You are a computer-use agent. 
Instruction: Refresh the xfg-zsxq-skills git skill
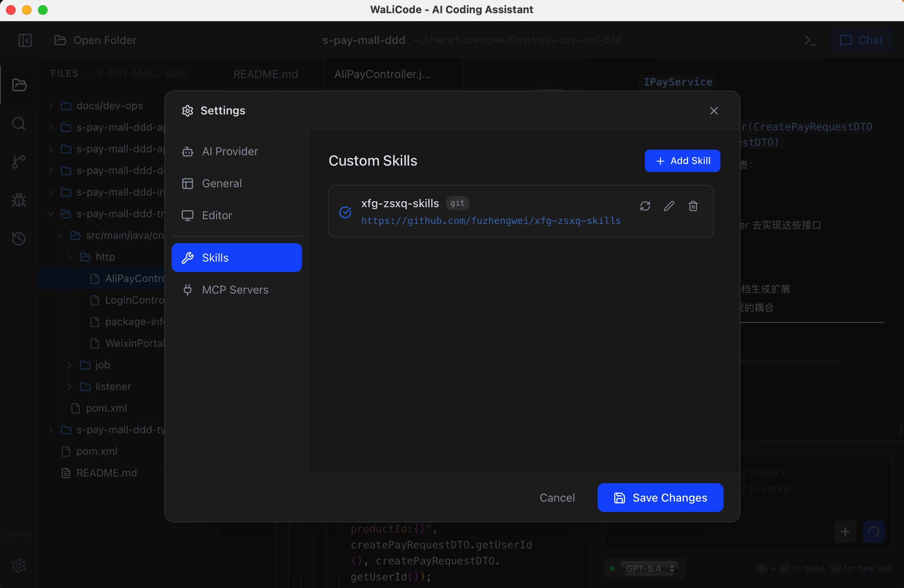coord(645,206)
